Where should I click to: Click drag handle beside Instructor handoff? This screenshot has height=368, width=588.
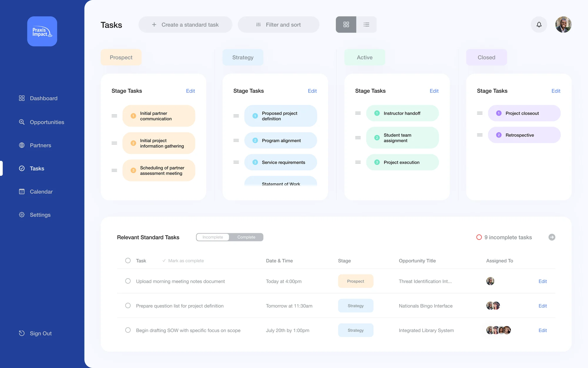(x=358, y=113)
